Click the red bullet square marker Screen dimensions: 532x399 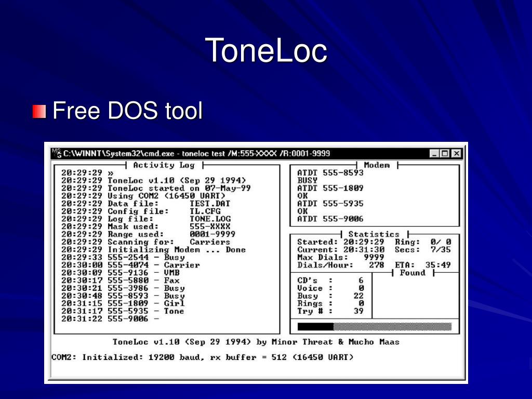(39, 112)
